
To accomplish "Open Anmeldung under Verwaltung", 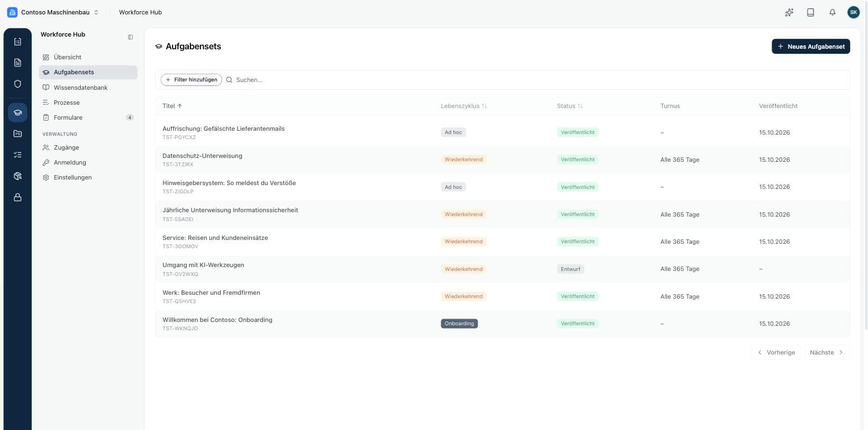I will (x=88, y=162).
